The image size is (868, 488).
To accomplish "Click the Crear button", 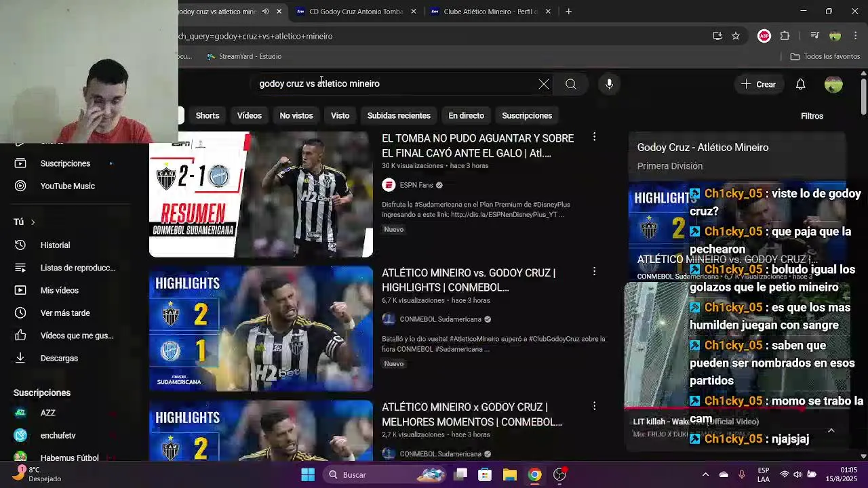I will (x=758, y=84).
